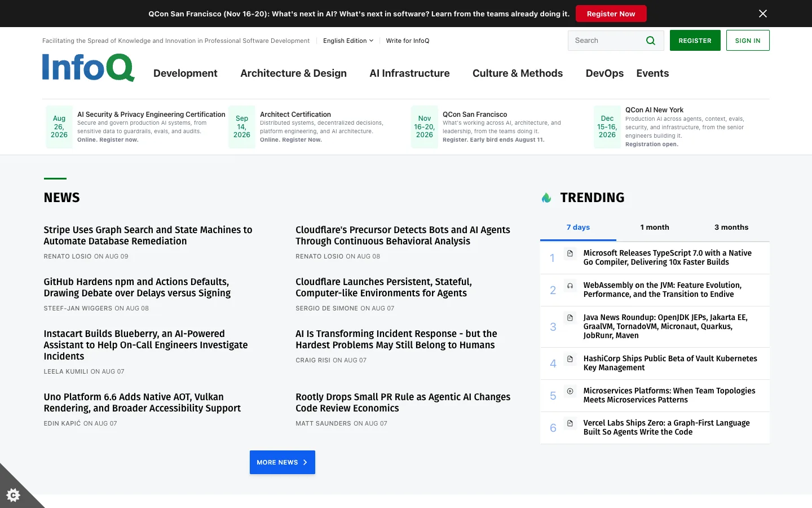The image size is (812, 508).
Task: Open Write for InfoQ link
Action: click(x=408, y=41)
